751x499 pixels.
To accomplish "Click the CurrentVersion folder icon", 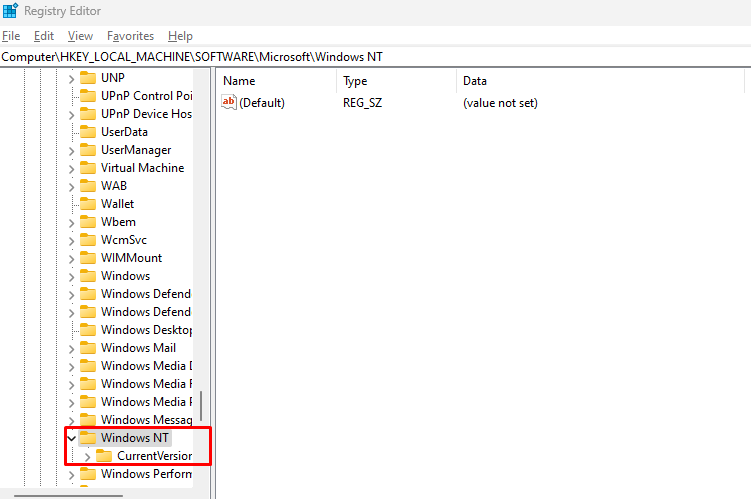I will point(104,456).
